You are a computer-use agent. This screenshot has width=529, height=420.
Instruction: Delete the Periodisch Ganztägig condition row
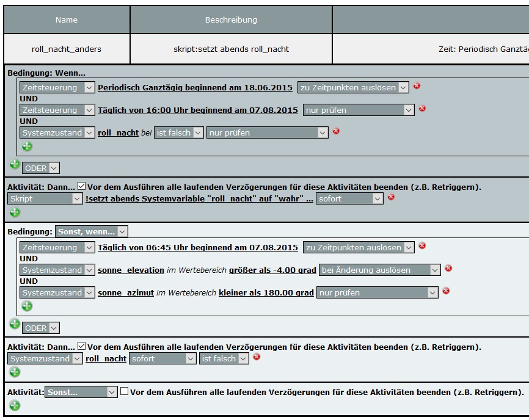click(417, 86)
